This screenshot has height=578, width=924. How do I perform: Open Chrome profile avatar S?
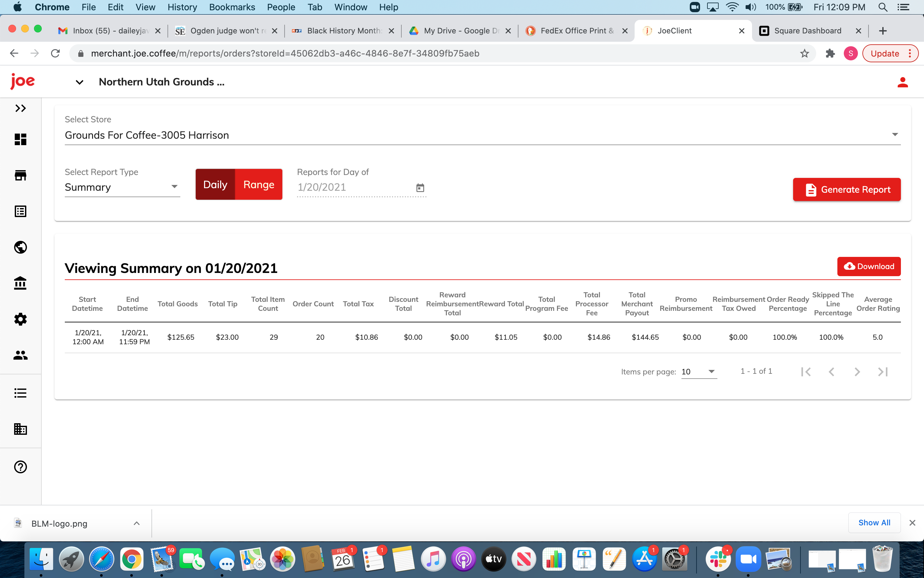tap(851, 54)
